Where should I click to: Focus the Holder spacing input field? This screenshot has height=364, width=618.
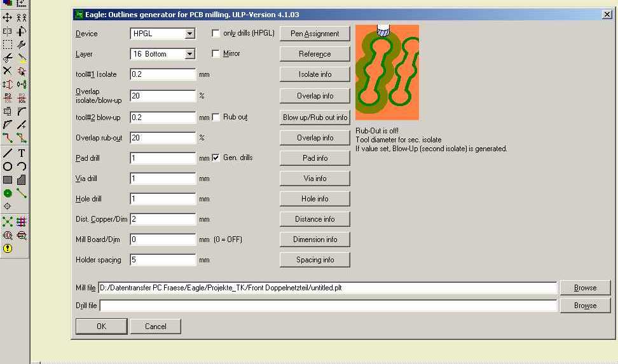(x=163, y=260)
